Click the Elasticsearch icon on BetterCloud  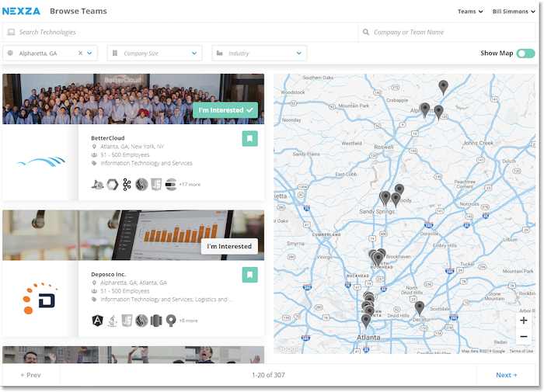(x=171, y=185)
